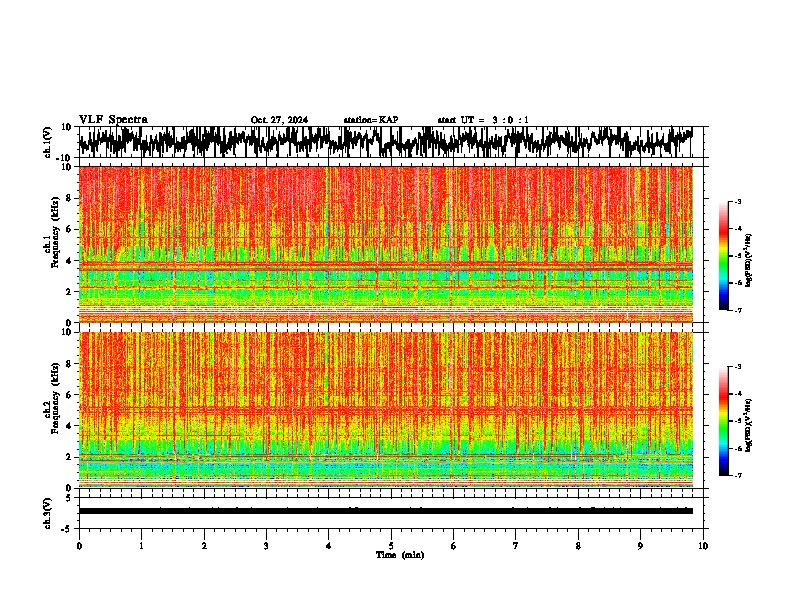
Task: Click the "VLF Spectra" title text
Action: pos(113,120)
